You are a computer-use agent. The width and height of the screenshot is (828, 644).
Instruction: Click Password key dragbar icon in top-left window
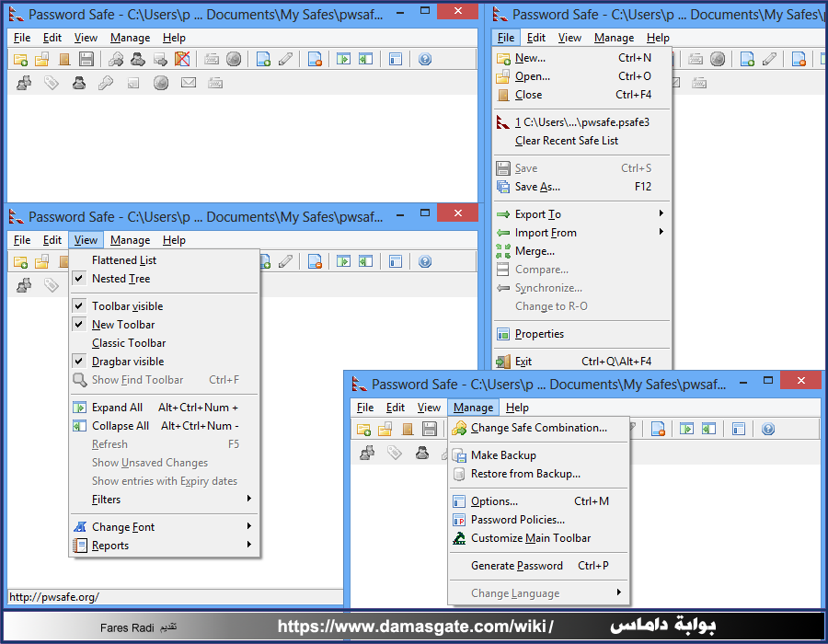tap(106, 83)
